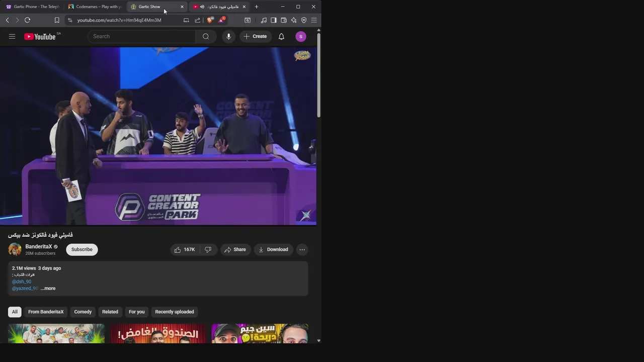644x362 pixels.
Task: Open YouTube notifications bell
Action: [281, 36]
